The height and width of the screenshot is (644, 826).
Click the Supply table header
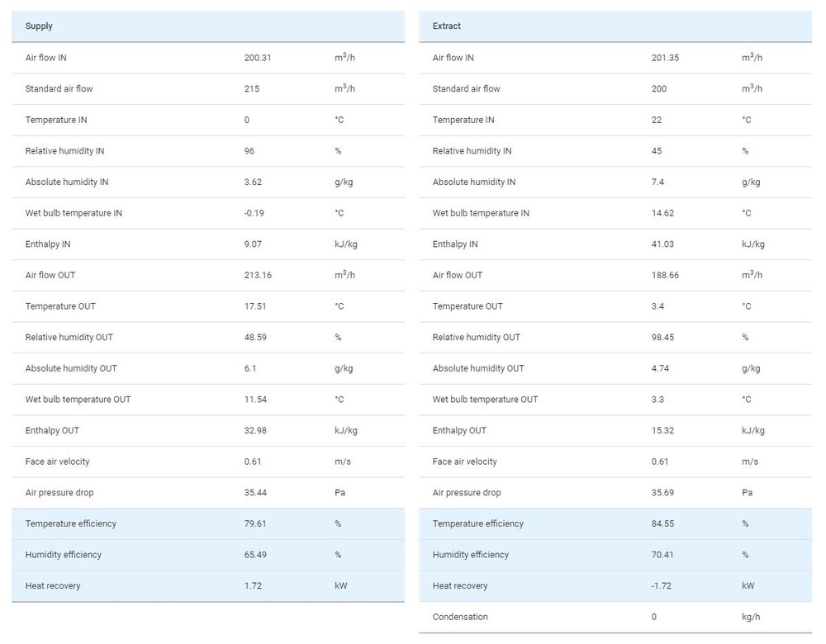40,26
